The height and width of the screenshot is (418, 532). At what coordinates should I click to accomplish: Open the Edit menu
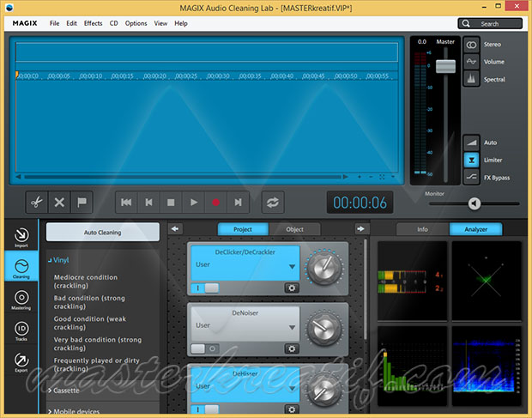[71, 23]
